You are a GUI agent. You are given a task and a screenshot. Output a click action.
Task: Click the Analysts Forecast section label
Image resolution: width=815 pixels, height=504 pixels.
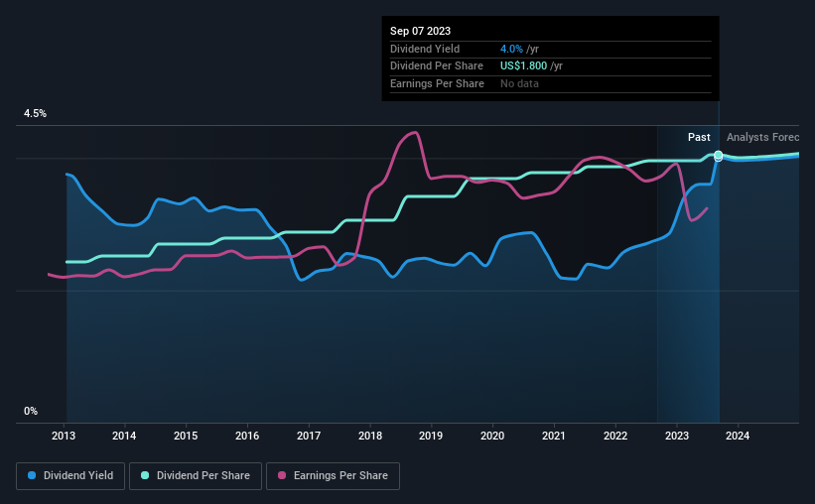tap(762, 137)
